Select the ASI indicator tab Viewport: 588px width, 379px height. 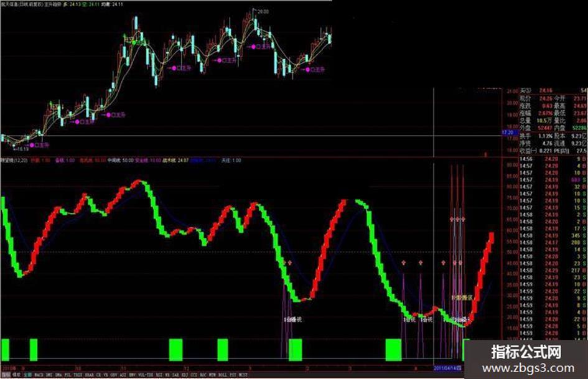pos(123,375)
